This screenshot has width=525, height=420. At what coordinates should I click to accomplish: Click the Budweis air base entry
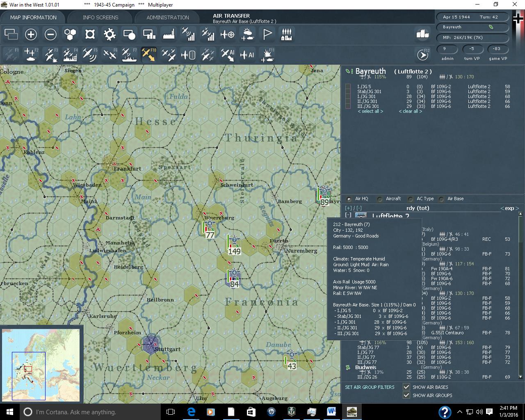(x=365, y=367)
